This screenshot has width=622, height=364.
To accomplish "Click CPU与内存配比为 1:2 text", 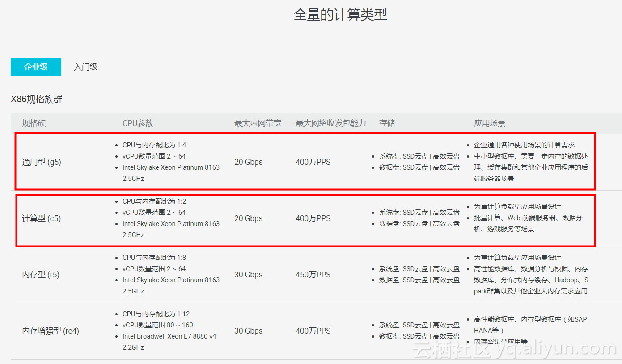I will pyautogui.click(x=154, y=201).
